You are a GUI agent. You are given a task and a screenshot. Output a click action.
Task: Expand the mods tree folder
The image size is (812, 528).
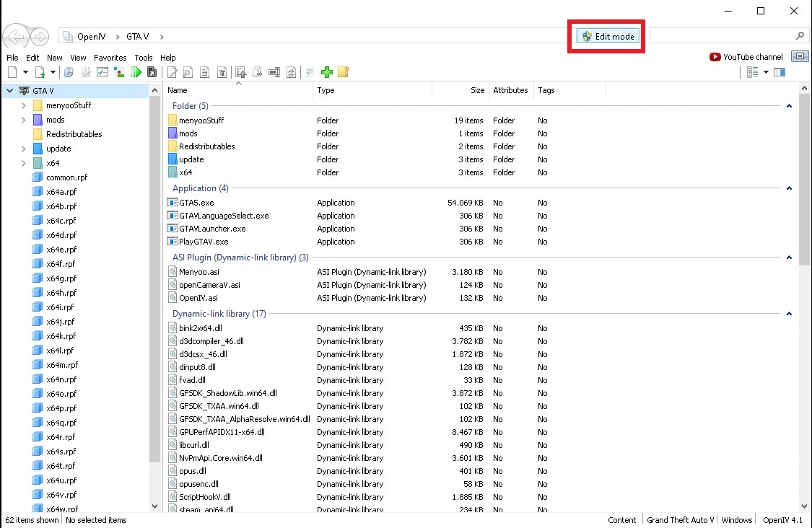23,120
